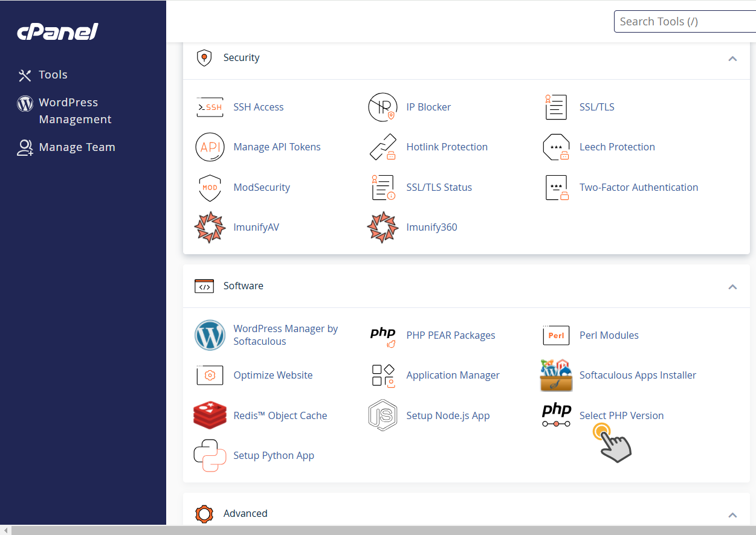Click the Manage API Tokens icon

[x=210, y=147]
